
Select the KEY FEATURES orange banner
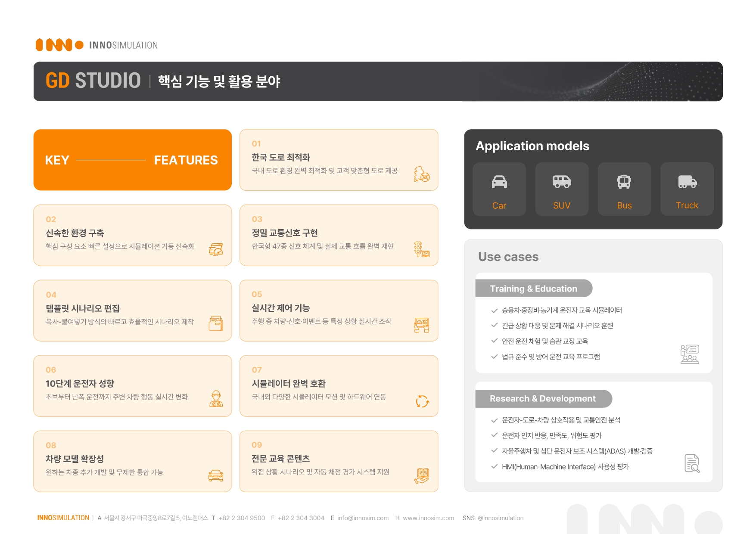pyautogui.click(x=133, y=160)
